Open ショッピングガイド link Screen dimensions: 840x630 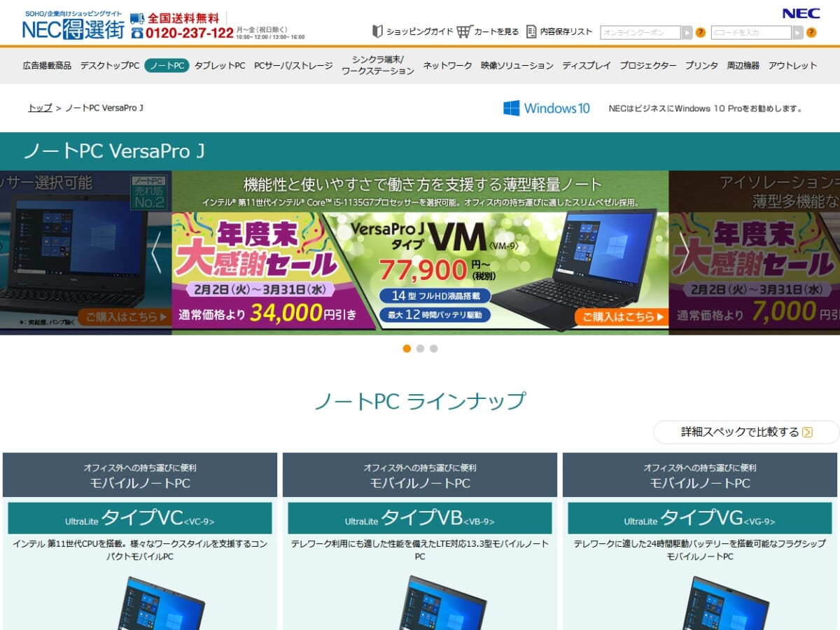420,31
